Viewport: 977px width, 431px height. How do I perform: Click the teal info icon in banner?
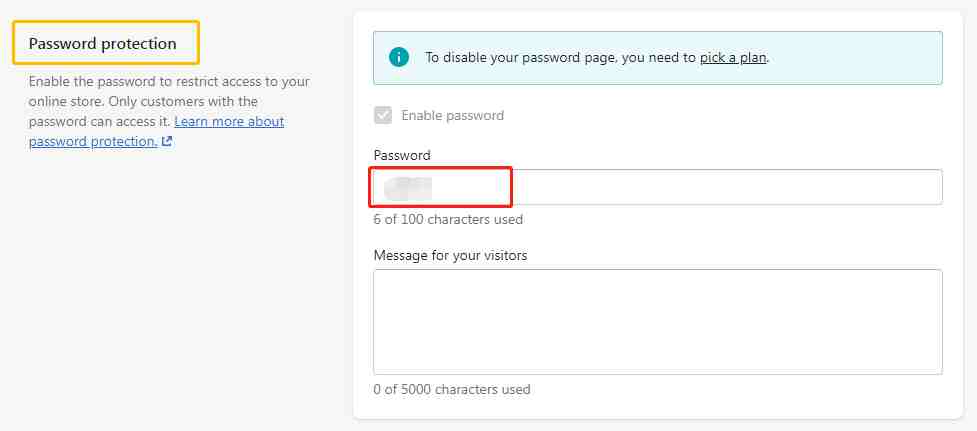[399, 57]
